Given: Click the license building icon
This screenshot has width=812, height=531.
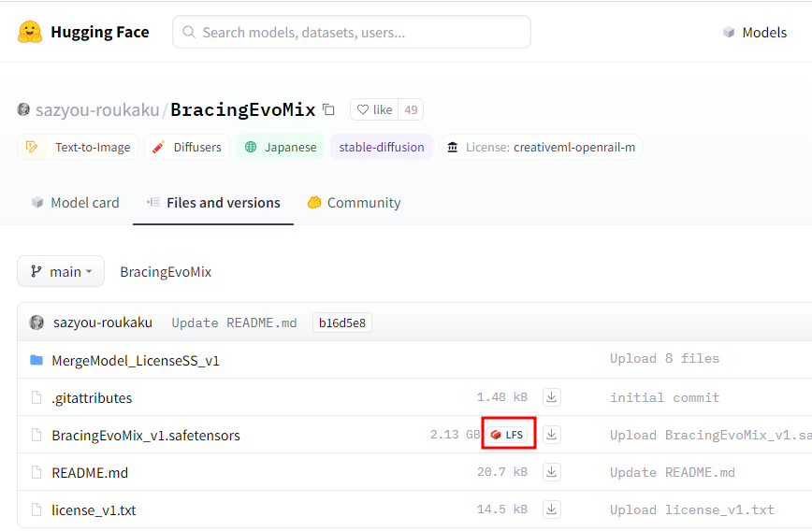Looking at the screenshot, I should (x=453, y=147).
